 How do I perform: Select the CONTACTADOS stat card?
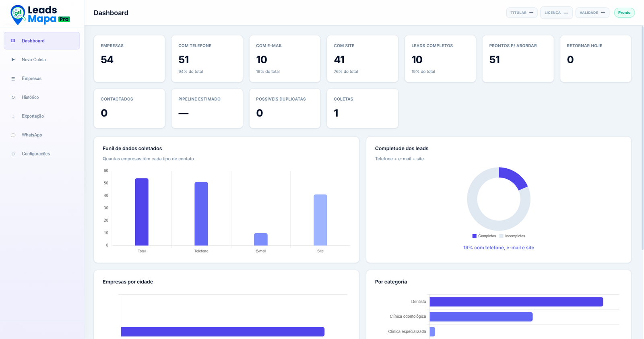pyautogui.click(x=129, y=108)
